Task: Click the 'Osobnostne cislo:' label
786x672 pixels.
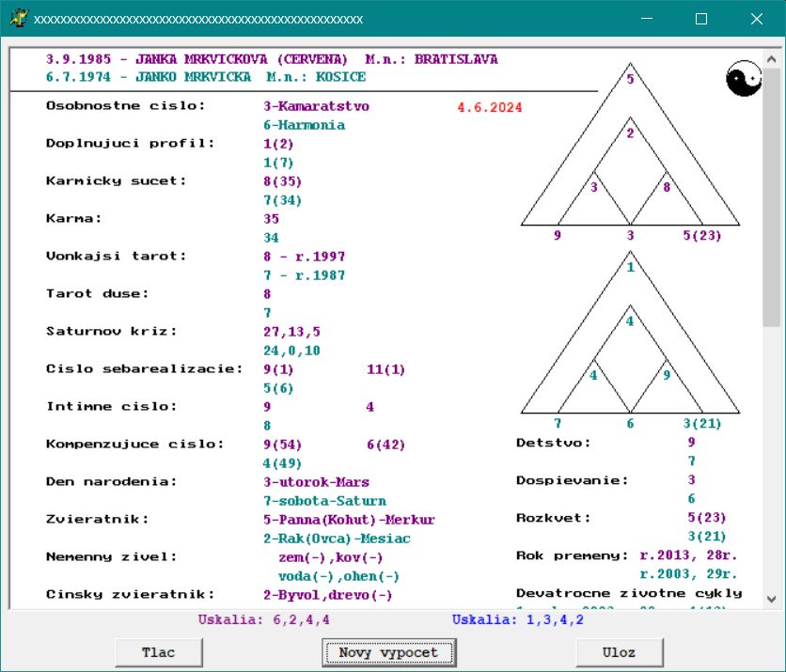Action: pyautogui.click(x=126, y=106)
